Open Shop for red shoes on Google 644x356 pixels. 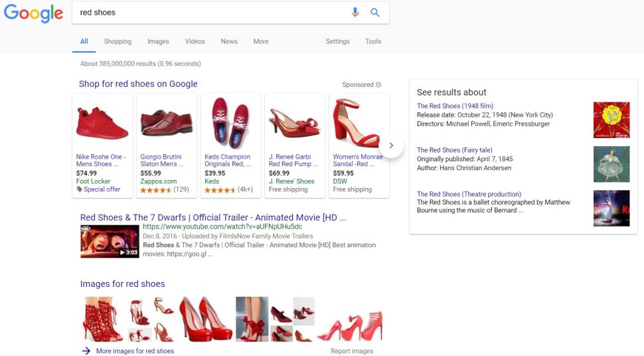138,84
